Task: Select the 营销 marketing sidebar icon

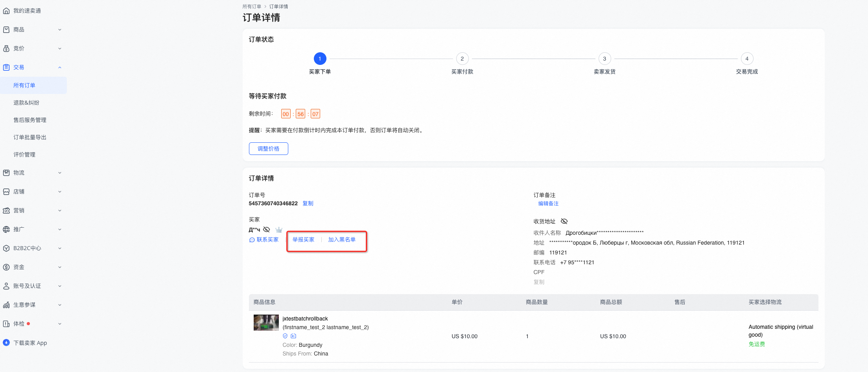Action: pyautogui.click(x=6, y=210)
